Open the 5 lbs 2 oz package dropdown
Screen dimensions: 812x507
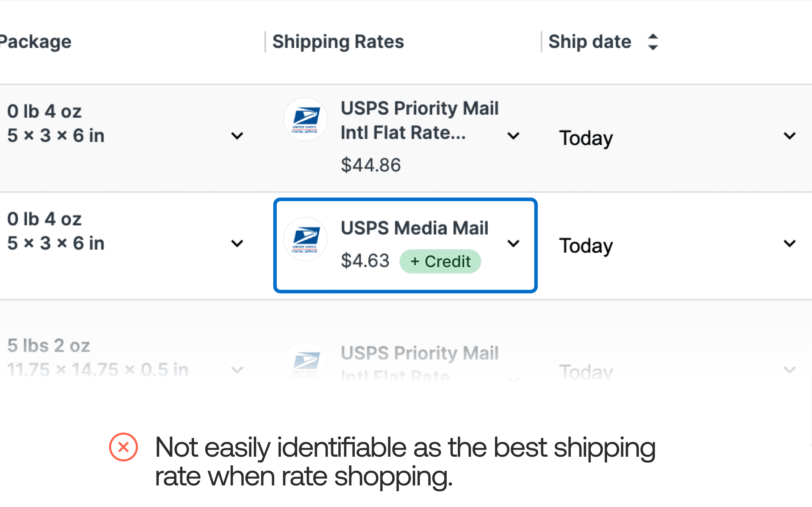point(237,370)
